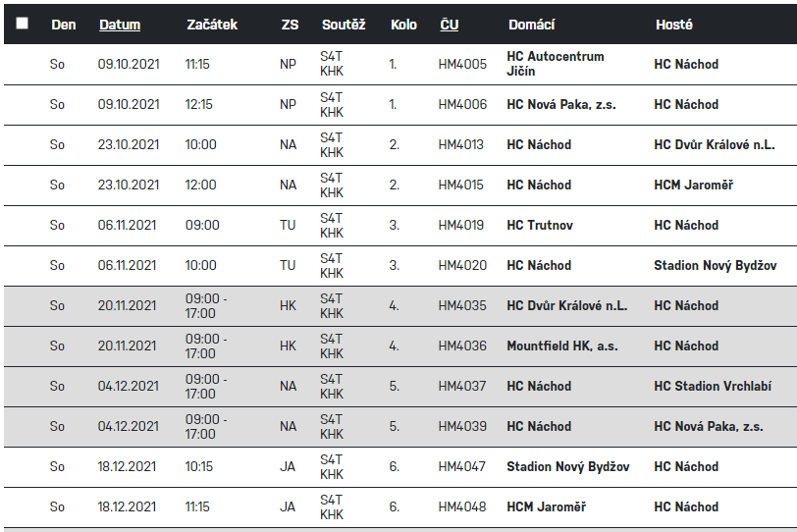Image resolution: width=797 pixels, height=532 pixels.
Task: Open match HM4048 entry
Action: [462, 507]
